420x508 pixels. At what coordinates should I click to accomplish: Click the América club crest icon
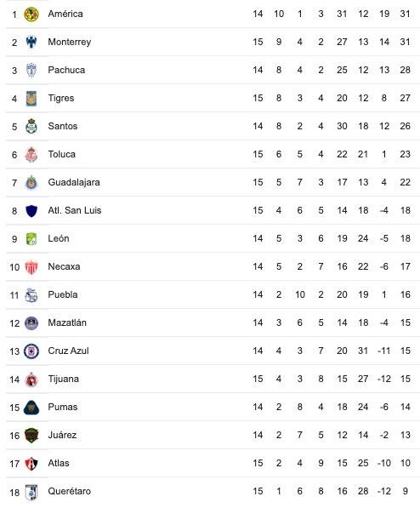(31, 14)
